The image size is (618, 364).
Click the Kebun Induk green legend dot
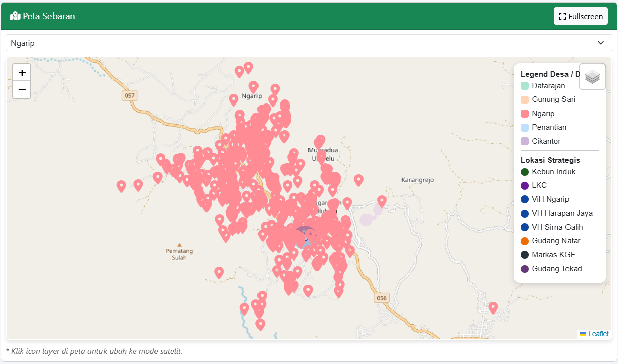click(x=525, y=172)
